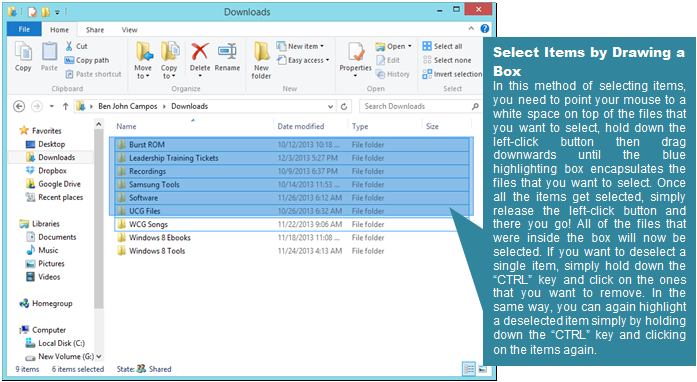Click Paste shortcut option
The height and width of the screenshot is (382, 697).
coord(93,74)
